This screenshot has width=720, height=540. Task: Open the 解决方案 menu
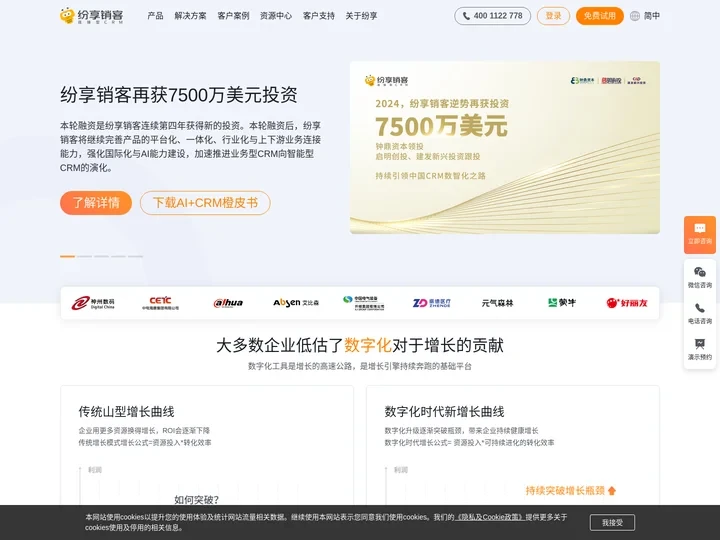(x=190, y=16)
